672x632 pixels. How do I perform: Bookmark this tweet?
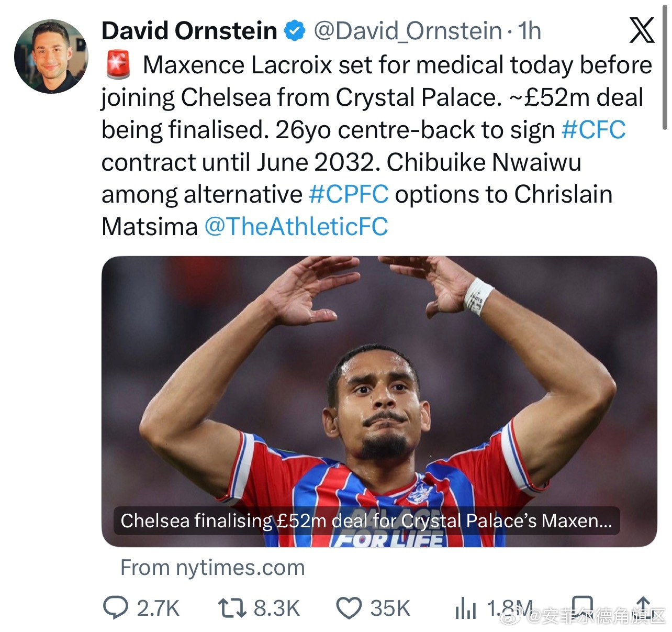pos(582,607)
